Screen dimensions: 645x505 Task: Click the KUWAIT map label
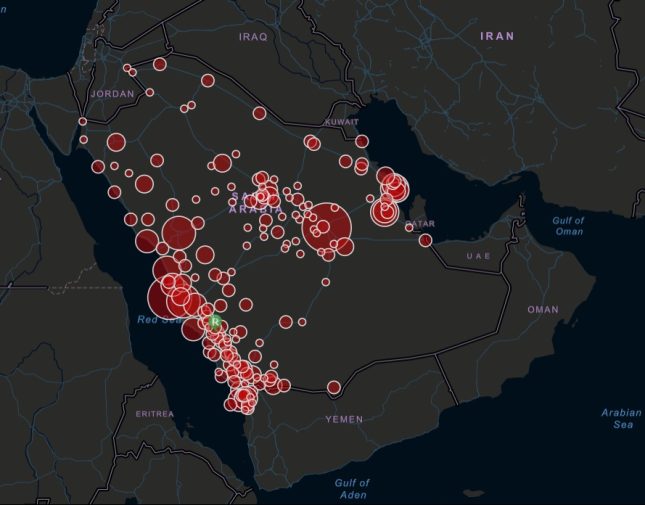pos(341,121)
